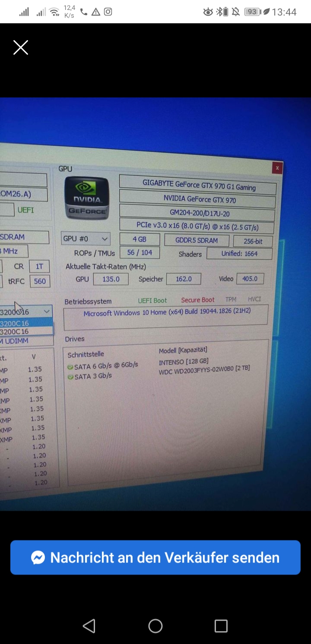Viewport: 311px width, 644px height.
Task: Click the GM204-200/D17U-20 chip field
Action: (197, 213)
